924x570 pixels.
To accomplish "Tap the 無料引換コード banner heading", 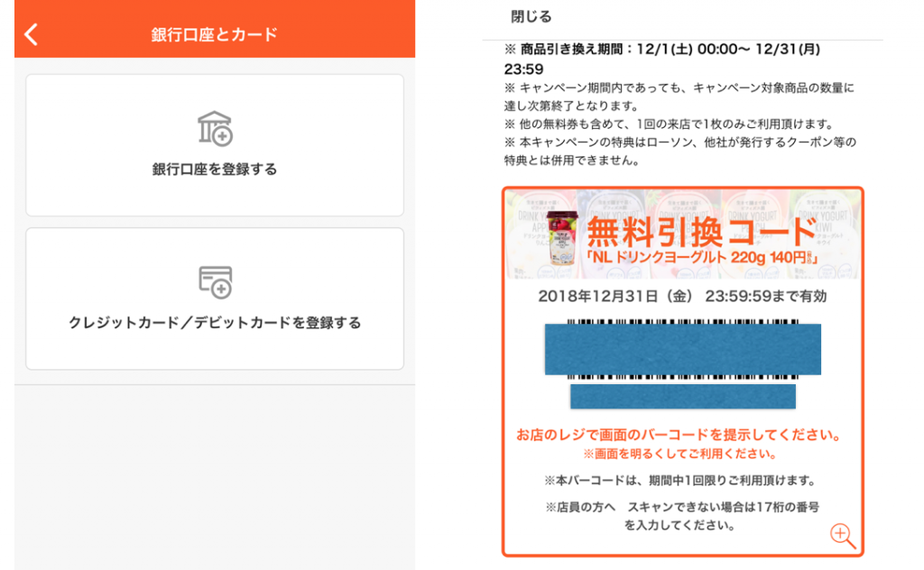I will pyautogui.click(x=701, y=232).
